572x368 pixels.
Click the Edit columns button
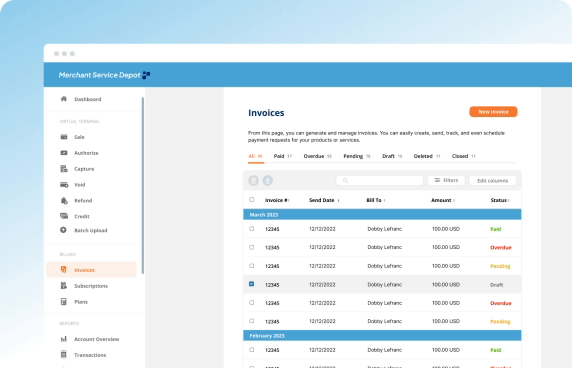(x=492, y=181)
